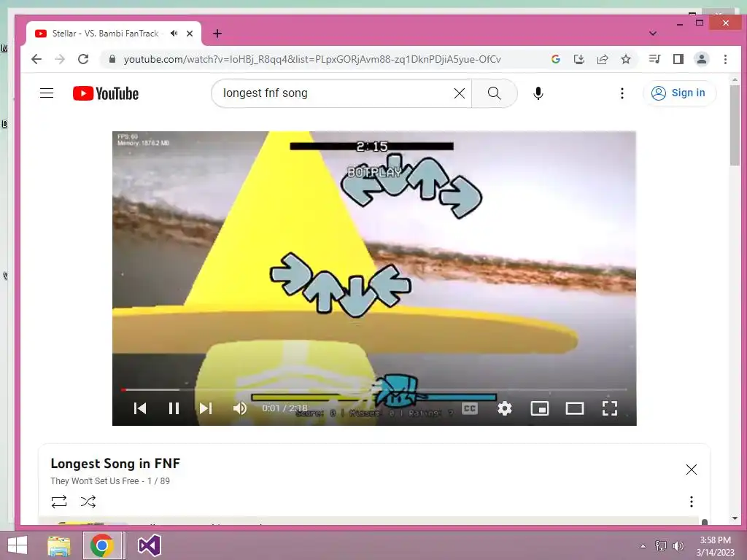
Task: Click 'They Won't Set Us Free' channel text
Action: tap(95, 481)
